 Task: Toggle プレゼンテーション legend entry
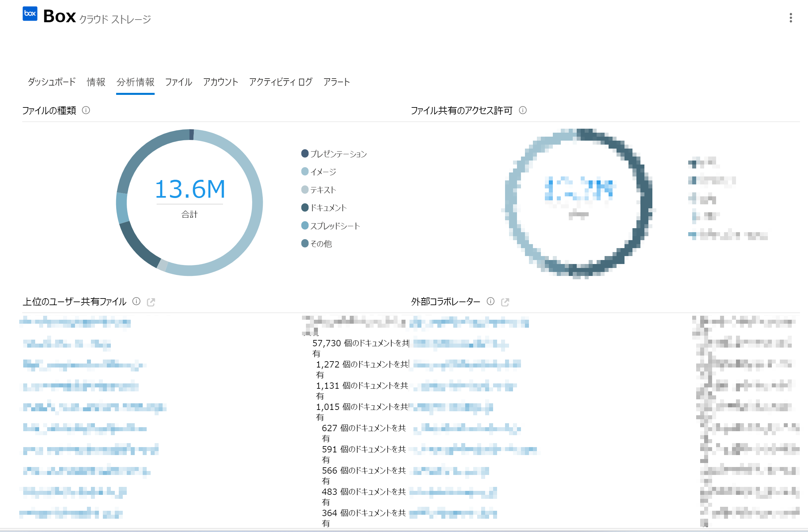(338, 154)
